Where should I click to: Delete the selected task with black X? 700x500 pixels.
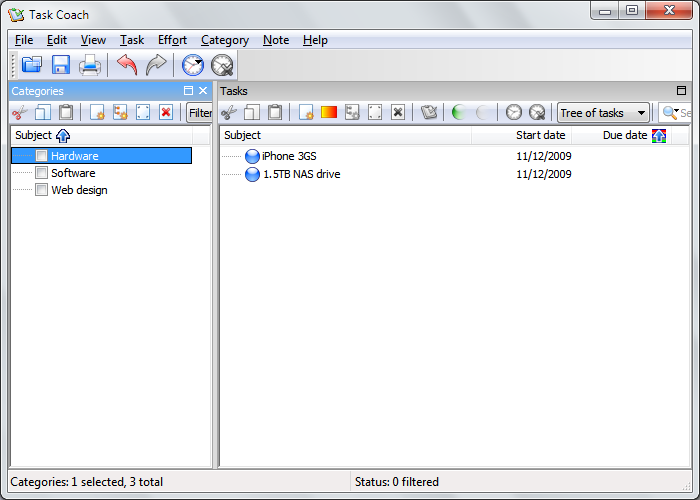coord(398,112)
